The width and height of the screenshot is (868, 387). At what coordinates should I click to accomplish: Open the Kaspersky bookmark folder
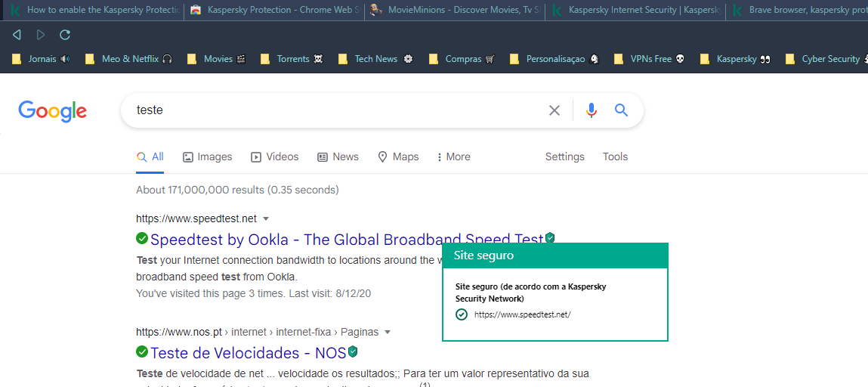[x=736, y=59]
